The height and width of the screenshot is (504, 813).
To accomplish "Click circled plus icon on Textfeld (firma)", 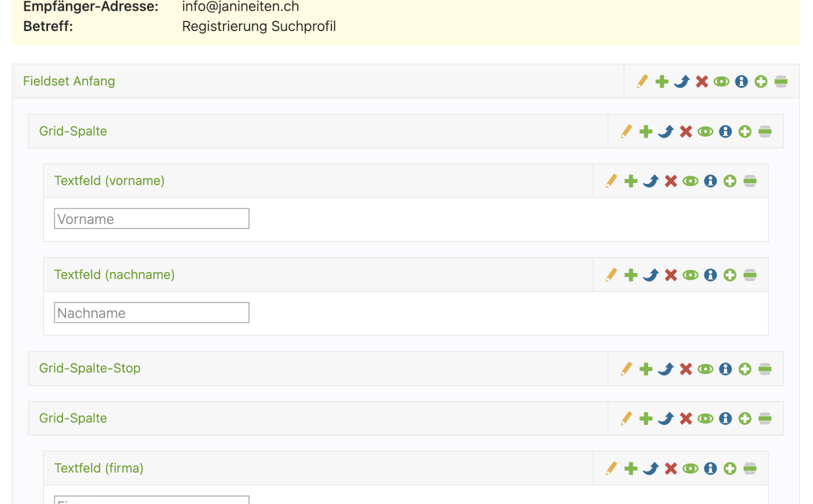I will [730, 468].
